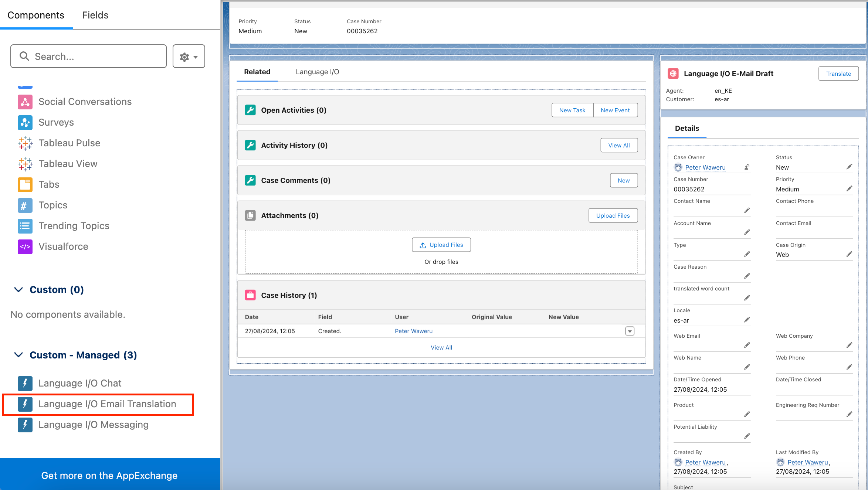Open the gear settings dropdown next to search

[x=189, y=57]
